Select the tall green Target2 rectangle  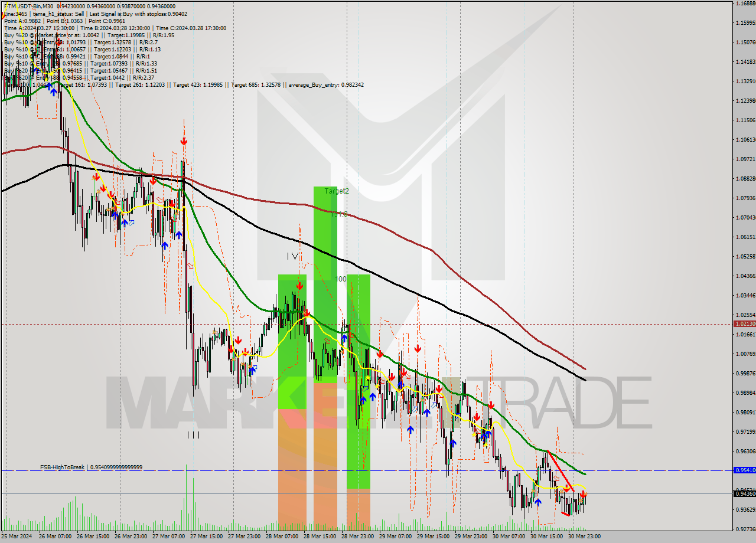325,284
